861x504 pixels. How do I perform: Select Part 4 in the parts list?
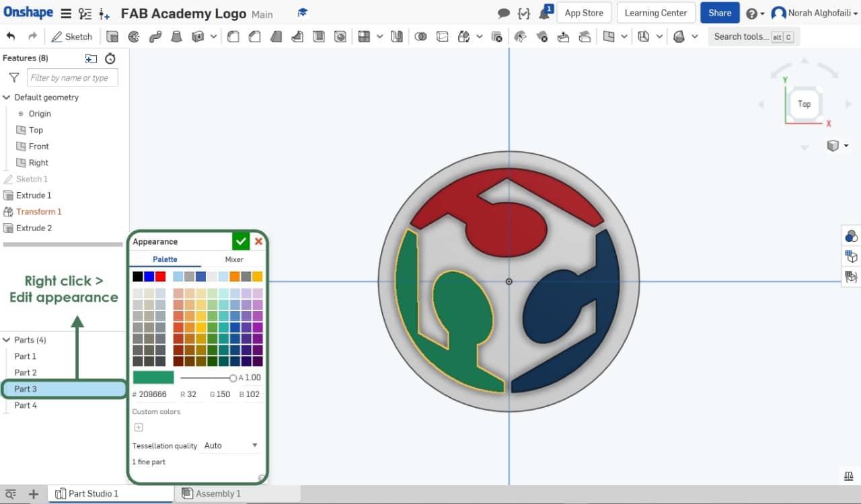[x=26, y=405]
